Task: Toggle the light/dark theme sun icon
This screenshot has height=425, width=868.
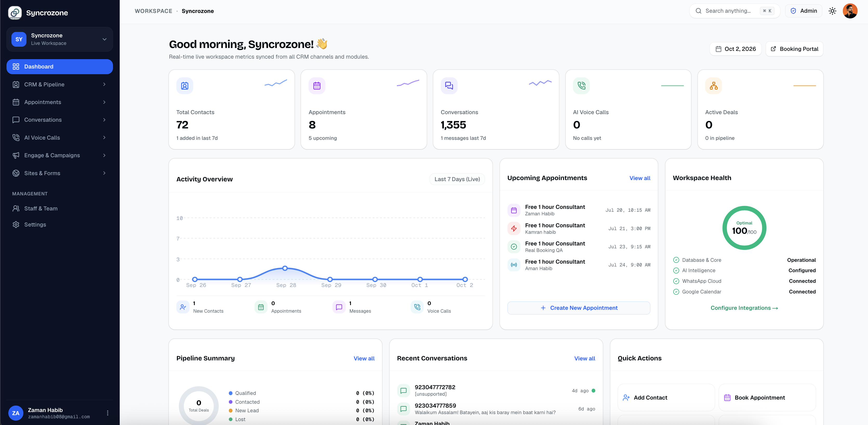Action: pyautogui.click(x=832, y=11)
